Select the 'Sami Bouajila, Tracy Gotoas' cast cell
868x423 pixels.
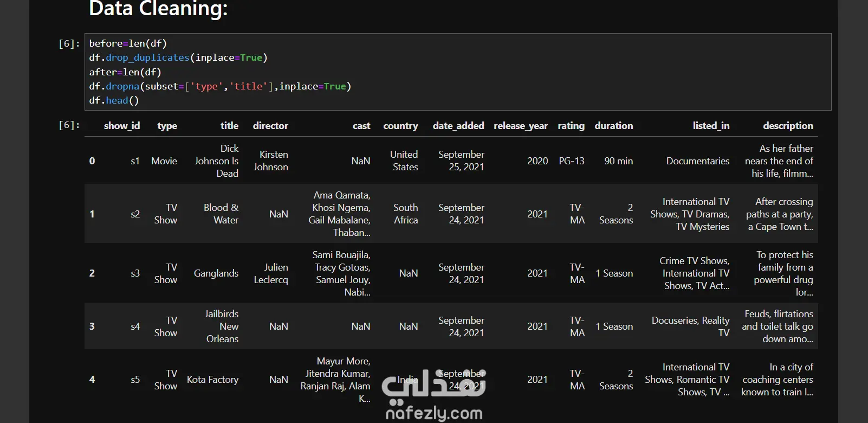[x=341, y=273]
